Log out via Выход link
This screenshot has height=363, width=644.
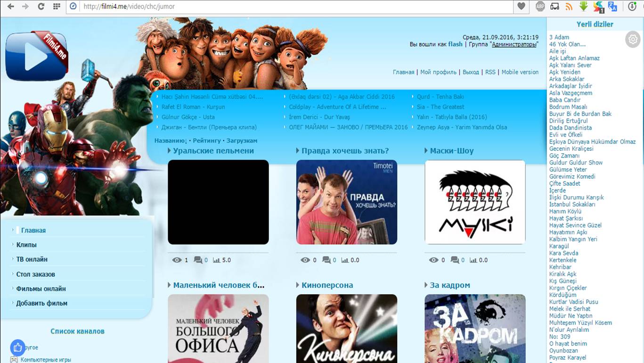tap(471, 72)
